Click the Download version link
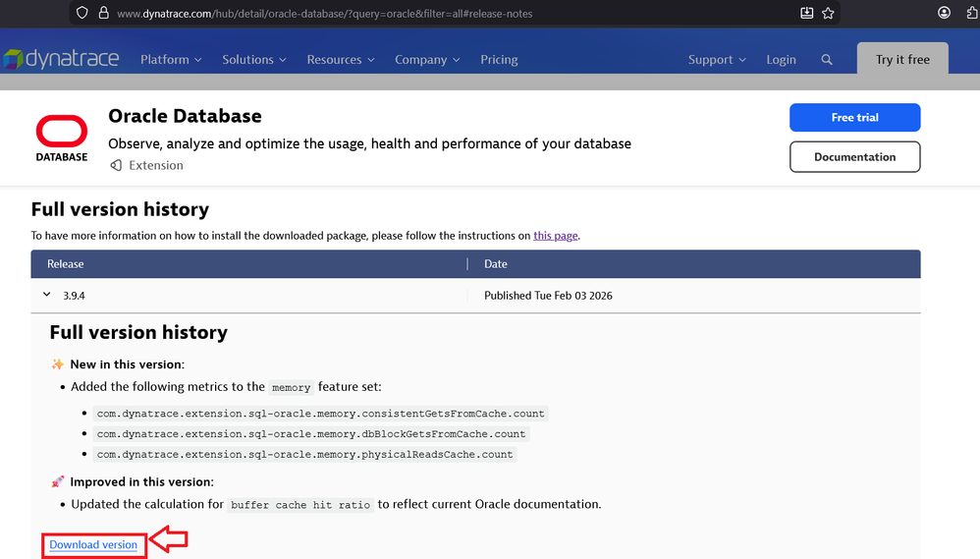The height and width of the screenshot is (559, 980). [x=93, y=544]
